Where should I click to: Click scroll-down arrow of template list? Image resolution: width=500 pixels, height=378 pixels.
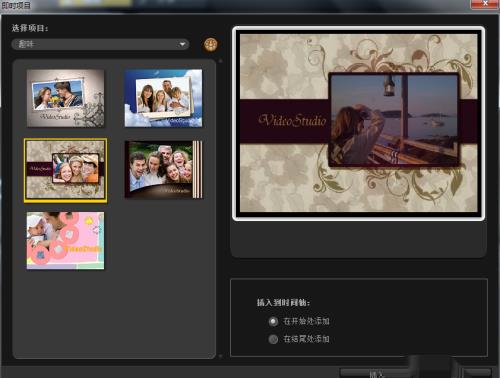tap(220, 356)
